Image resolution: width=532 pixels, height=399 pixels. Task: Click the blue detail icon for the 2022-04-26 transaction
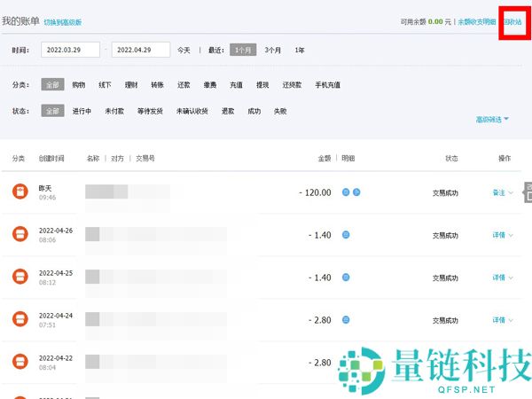pos(346,235)
